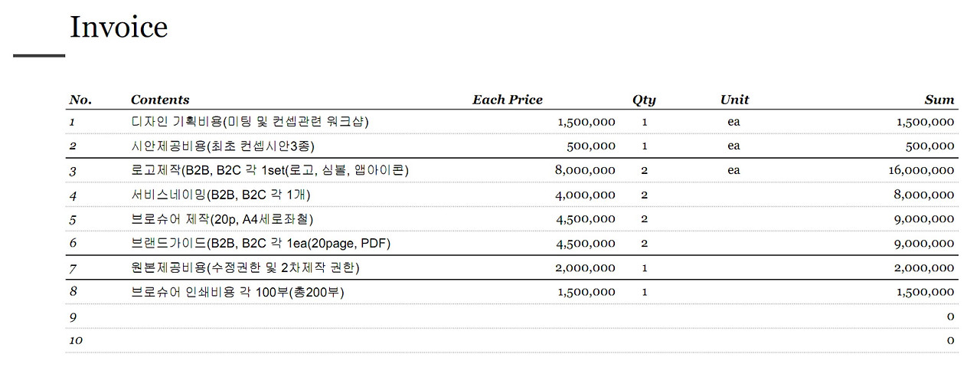Click the 시안제공비용 contents cell
The image size is (980, 387).
[223, 146]
